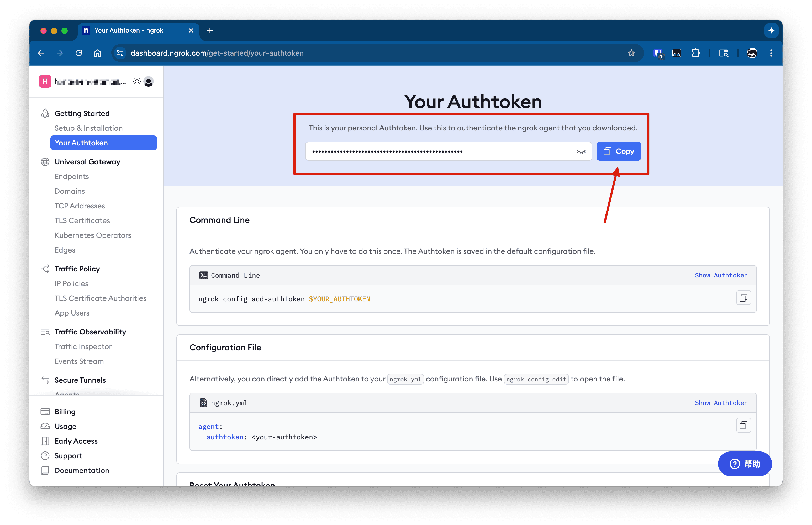Open Traffic Observability section
Screen dimensions: 812x525
click(x=90, y=332)
